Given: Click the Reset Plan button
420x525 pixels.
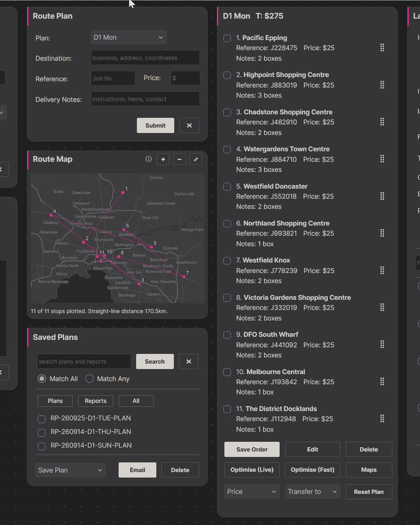Looking at the screenshot, I should [x=369, y=492].
